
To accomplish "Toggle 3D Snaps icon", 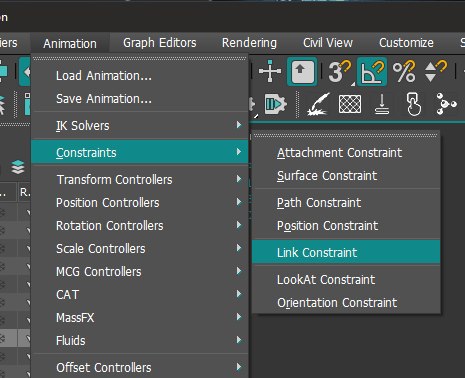I will click(x=340, y=71).
